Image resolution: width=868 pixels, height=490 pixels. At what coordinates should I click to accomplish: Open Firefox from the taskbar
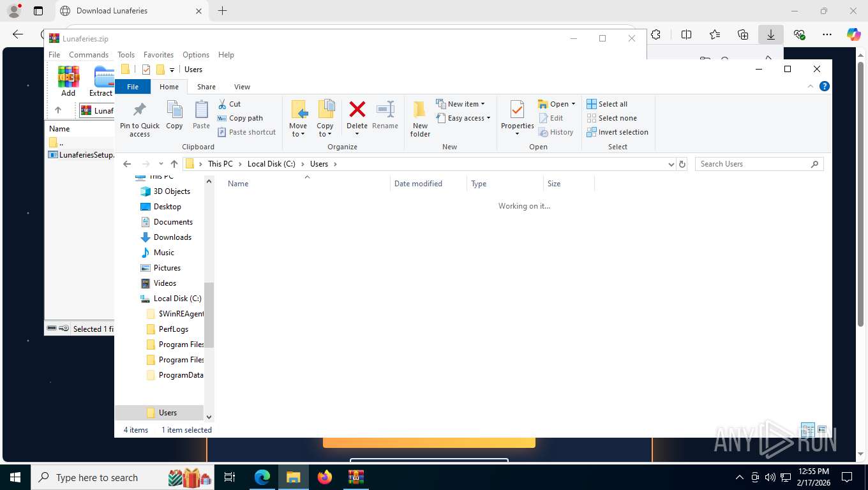click(325, 477)
